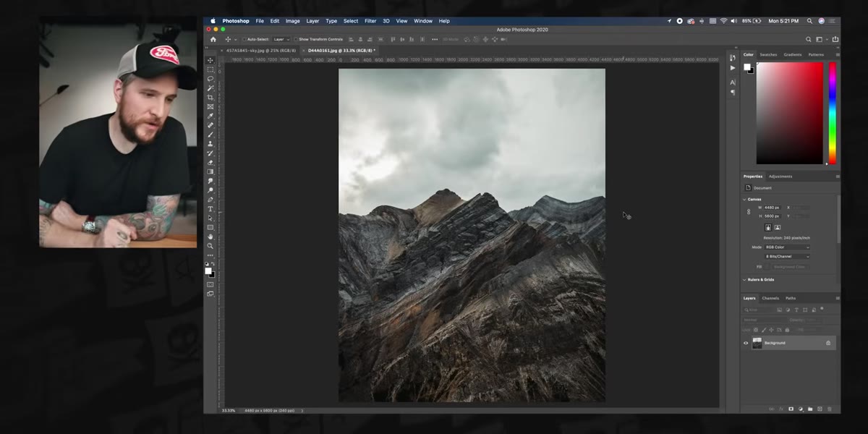868x434 pixels.
Task: Select the Crop tool
Action: tap(210, 98)
